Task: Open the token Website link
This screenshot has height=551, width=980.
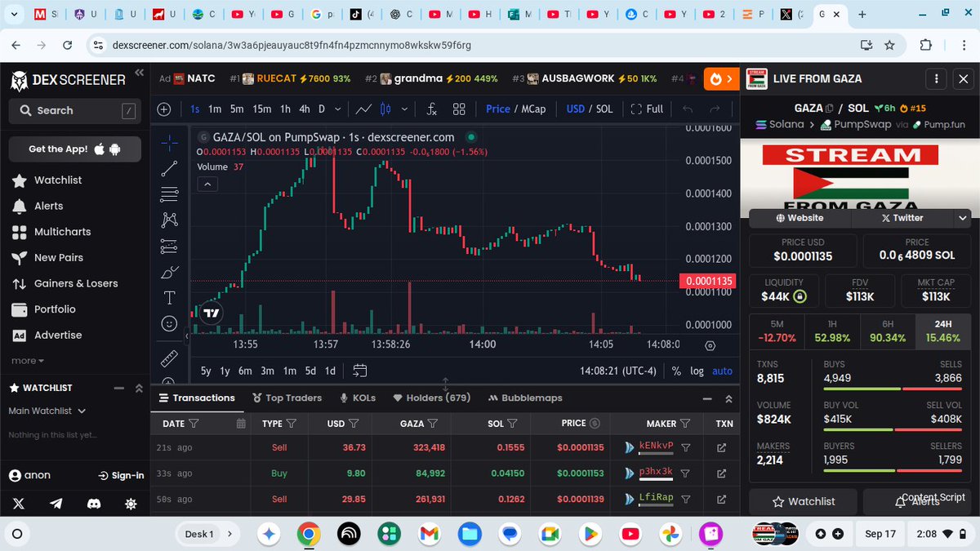Action: [x=800, y=218]
